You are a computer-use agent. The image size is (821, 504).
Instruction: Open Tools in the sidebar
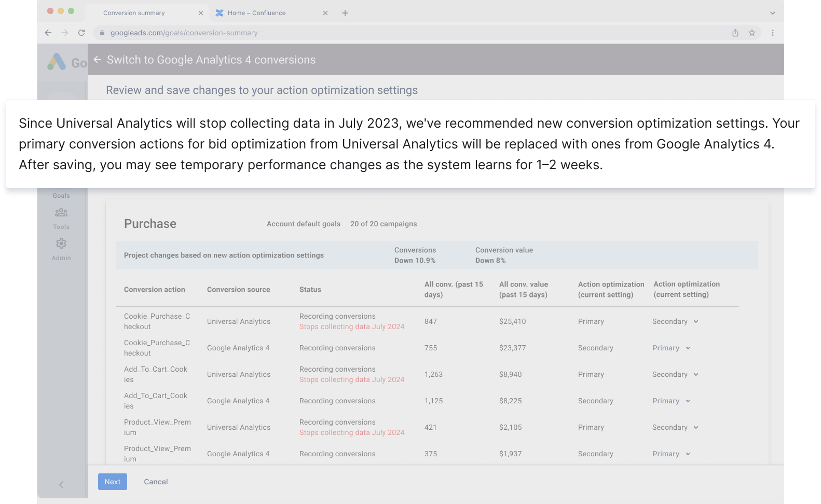click(61, 219)
